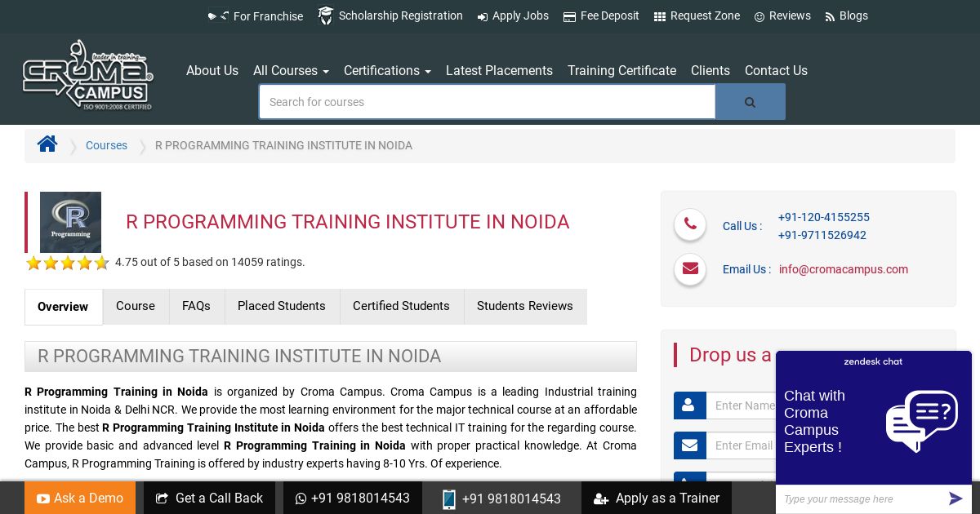Switch to the FAQs tab
This screenshot has height=514, width=980.
click(x=196, y=306)
